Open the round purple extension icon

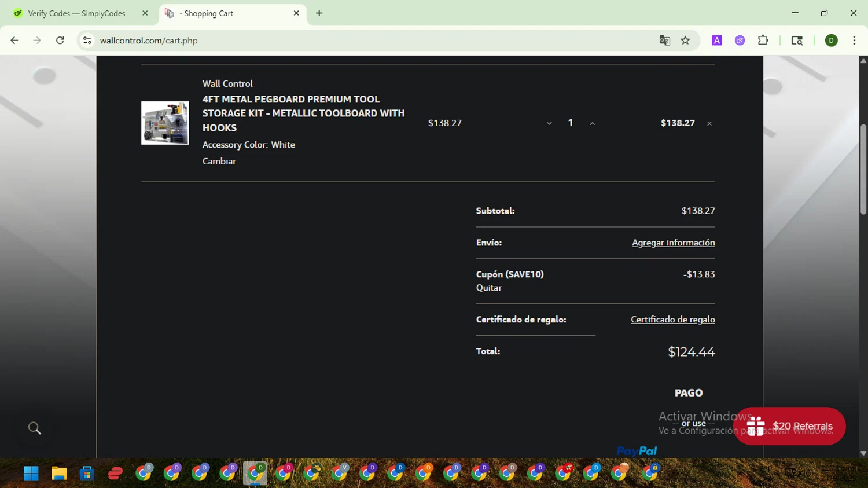click(x=740, y=41)
